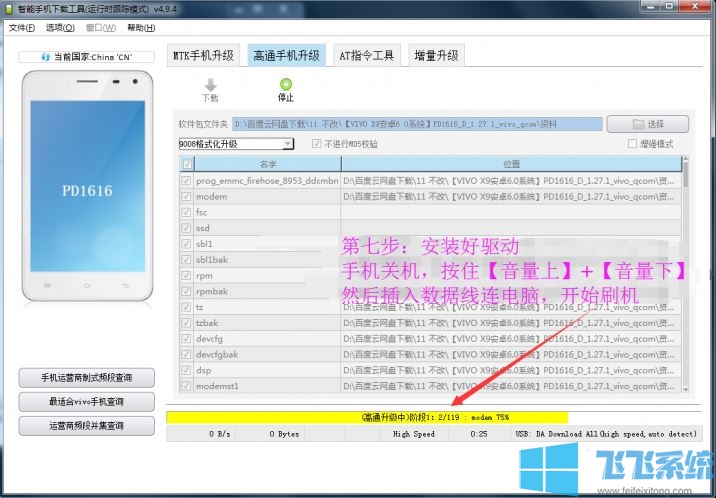
Task: Click the 0 Bytes status bar entry
Action: [x=284, y=434]
